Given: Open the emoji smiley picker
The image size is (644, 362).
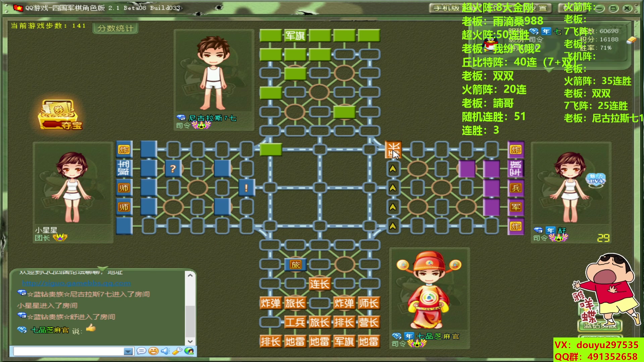Looking at the screenshot, I should click(x=153, y=351).
